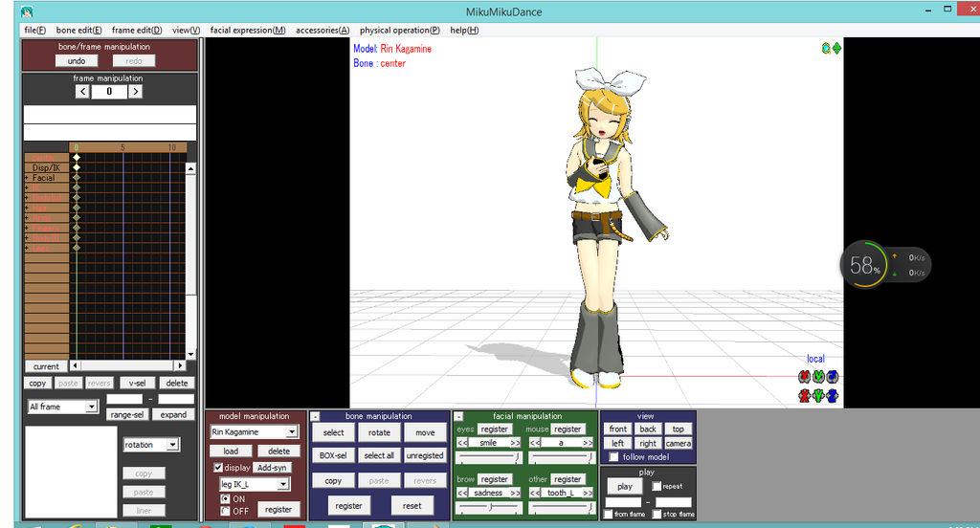Select previous other morph before tooth_L
This screenshot has width=980, height=528.
coord(535,493)
